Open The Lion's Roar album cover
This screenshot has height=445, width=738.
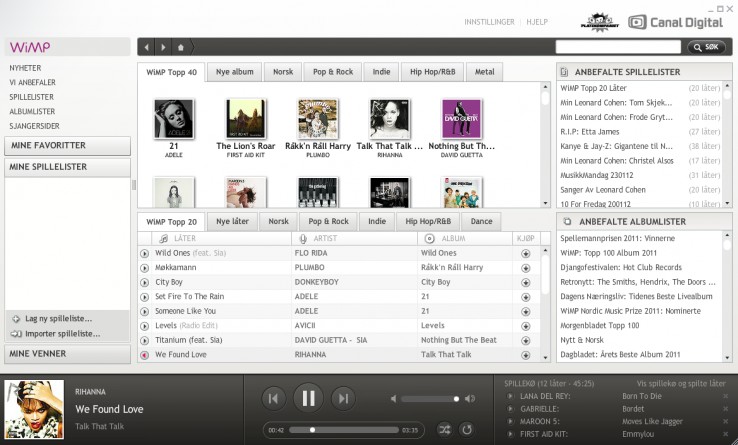pos(246,119)
